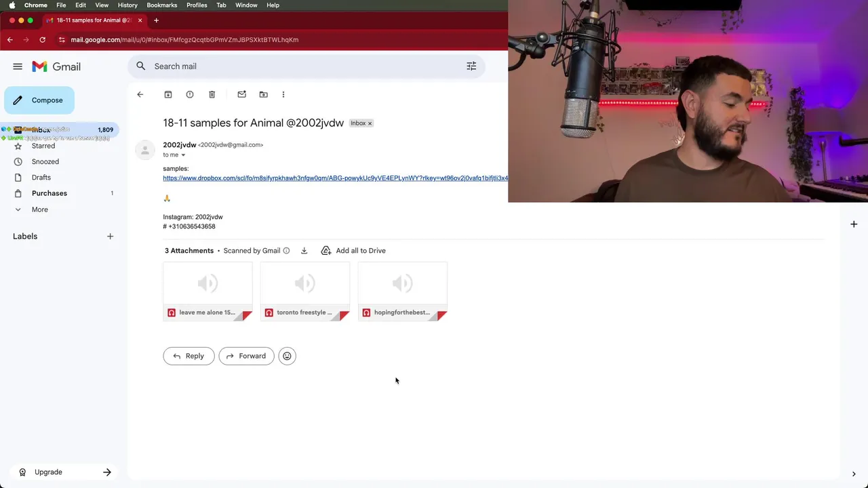The height and width of the screenshot is (488, 868).
Task: Click the Apple menu
Action: (12, 5)
